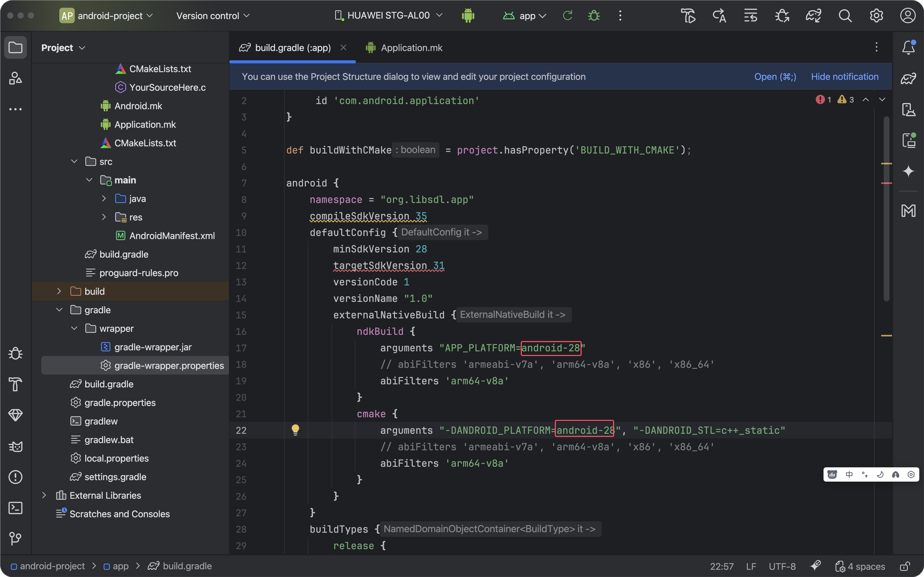Click the intention lightbulb on line 22

click(x=295, y=430)
